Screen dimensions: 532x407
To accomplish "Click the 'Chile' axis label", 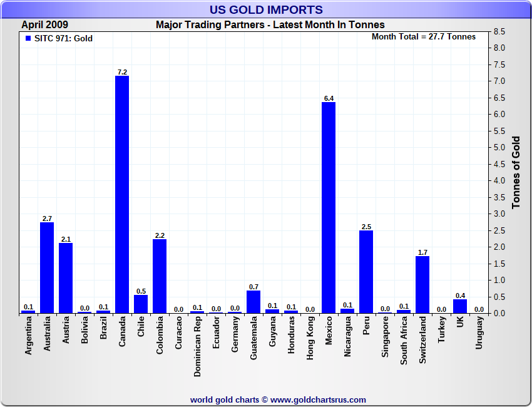I will click(141, 326).
